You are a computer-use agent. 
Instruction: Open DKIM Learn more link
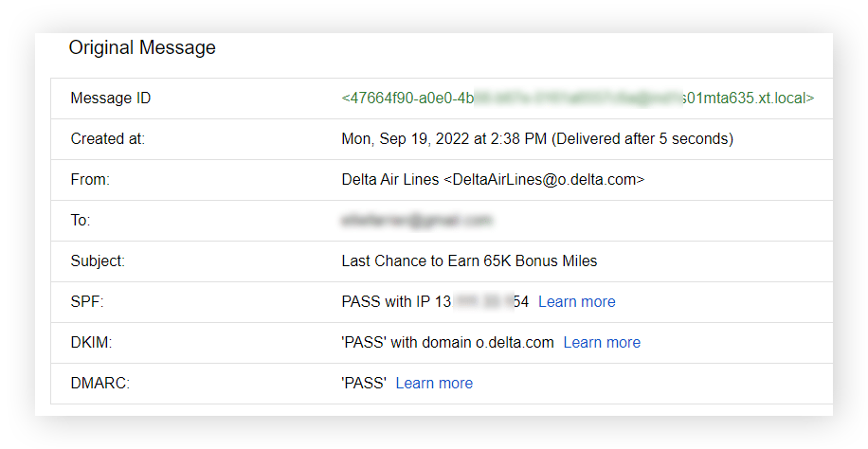click(x=602, y=343)
